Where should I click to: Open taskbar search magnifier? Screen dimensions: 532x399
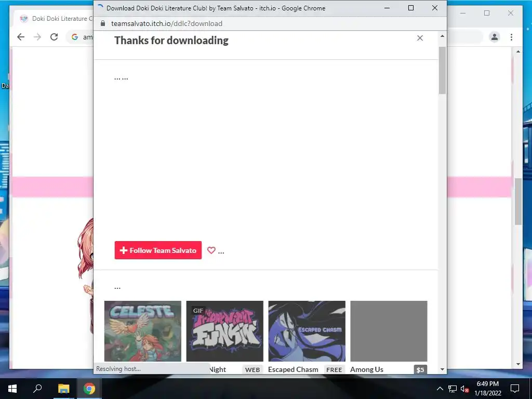tap(37, 389)
